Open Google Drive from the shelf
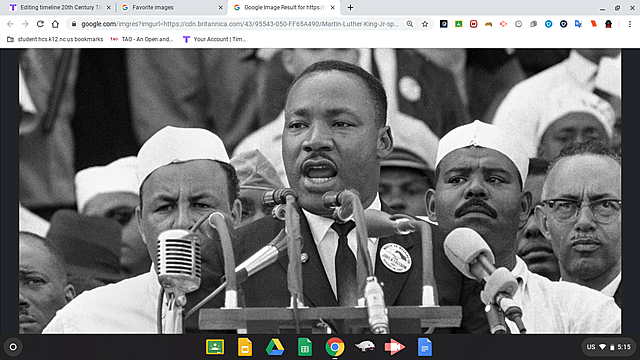The height and width of the screenshot is (360, 640). [x=275, y=347]
